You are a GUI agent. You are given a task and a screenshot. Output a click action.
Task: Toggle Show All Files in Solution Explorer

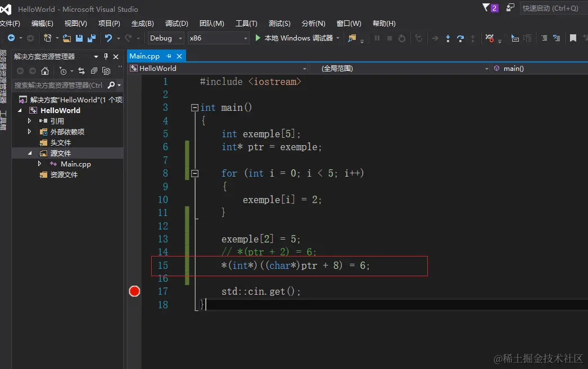[x=106, y=71]
